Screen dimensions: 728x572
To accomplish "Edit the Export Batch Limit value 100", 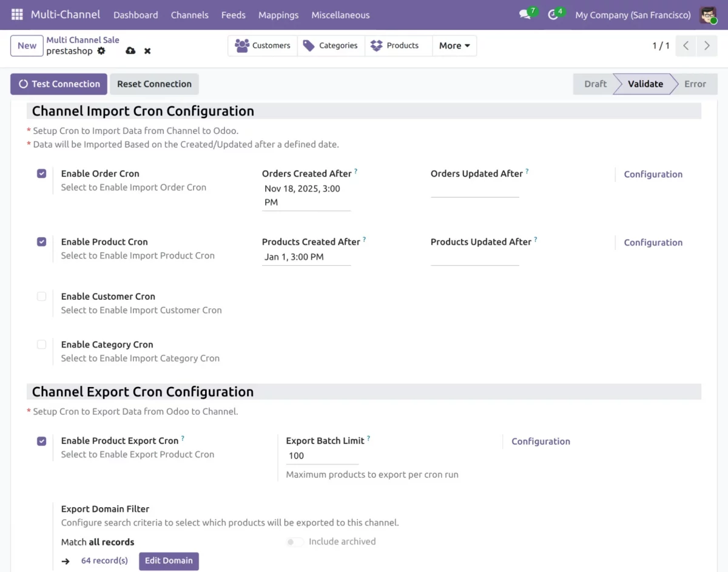I will [322, 456].
